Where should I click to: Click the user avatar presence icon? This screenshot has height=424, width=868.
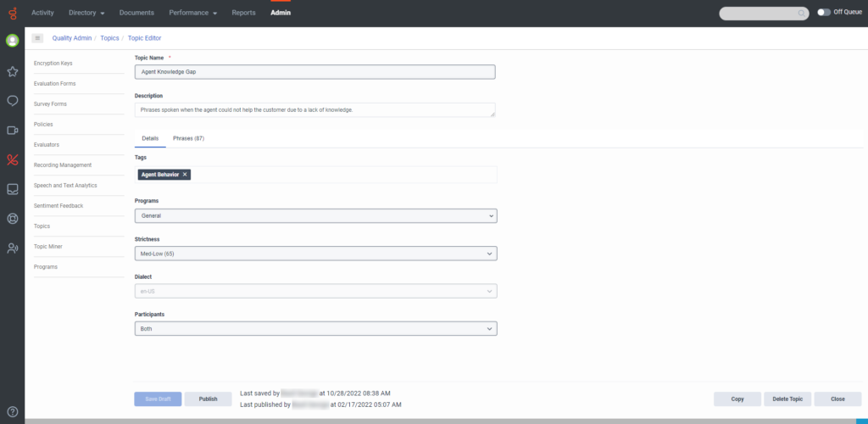pos(12,41)
